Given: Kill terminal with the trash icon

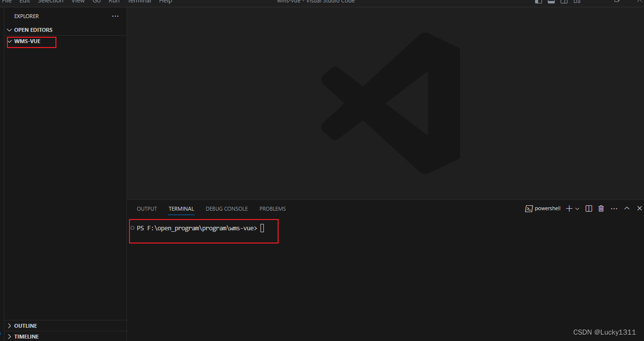Looking at the screenshot, I should [601, 208].
